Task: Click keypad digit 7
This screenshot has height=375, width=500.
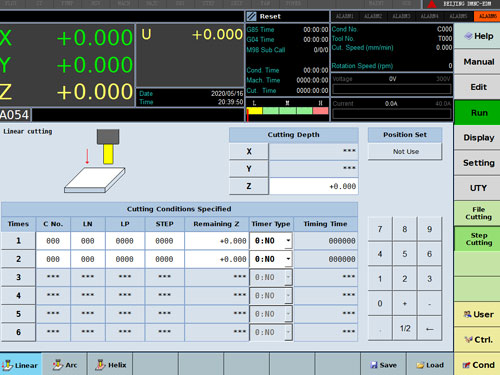Action: click(380, 229)
